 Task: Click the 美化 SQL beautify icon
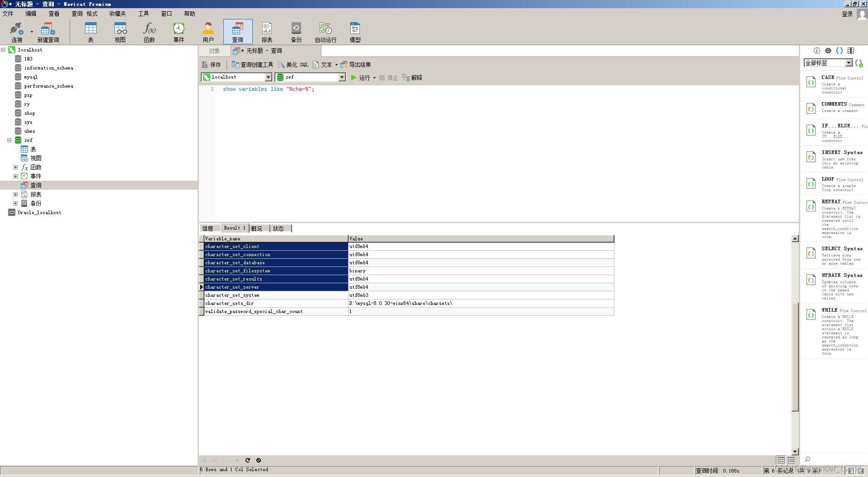294,64
